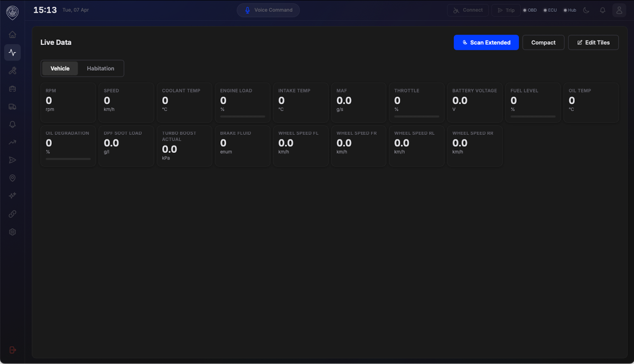The height and width of the screenshot is (364, 634).
Task: Click the ECU status indicator
Action: [x=550, y=10]
